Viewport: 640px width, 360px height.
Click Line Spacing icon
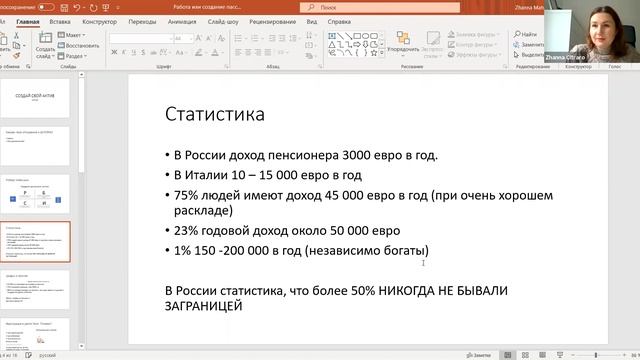293,38
